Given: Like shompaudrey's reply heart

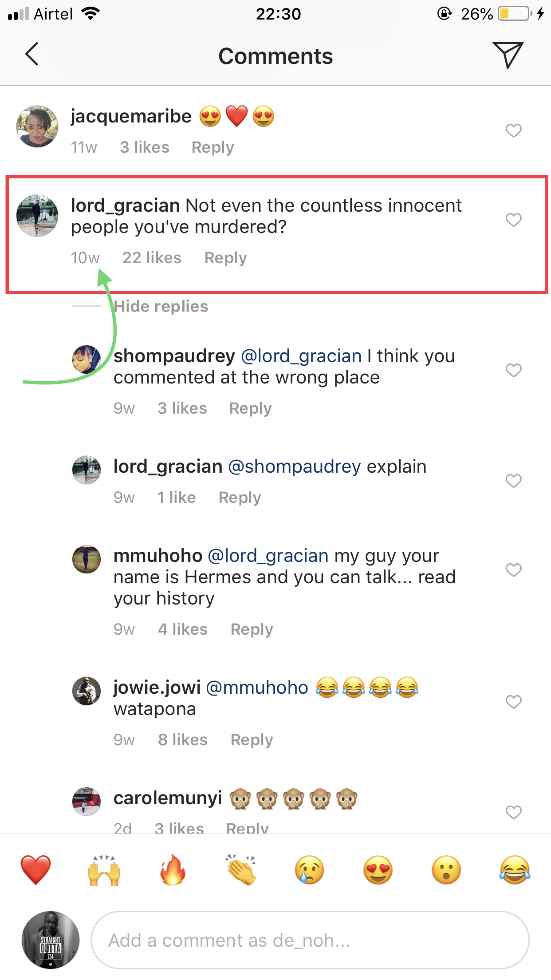Looking at the screenshot, I should pyautogui.click(x=514, y=370).
